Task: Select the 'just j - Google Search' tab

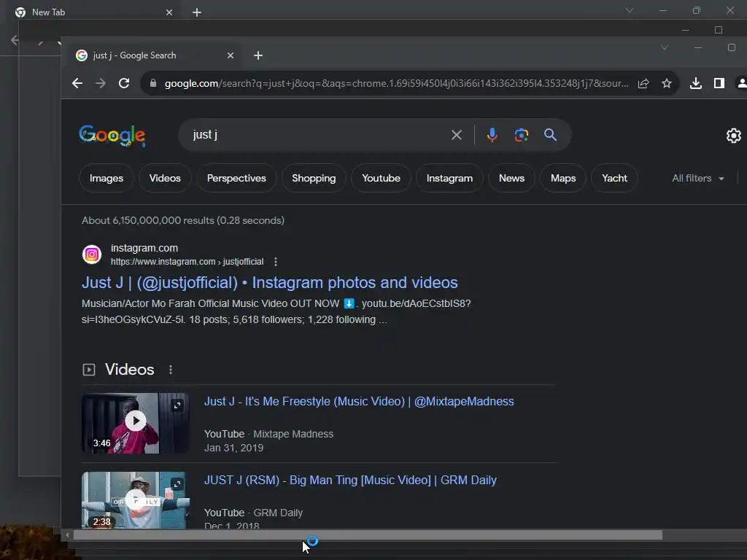Action: point(152,55)
